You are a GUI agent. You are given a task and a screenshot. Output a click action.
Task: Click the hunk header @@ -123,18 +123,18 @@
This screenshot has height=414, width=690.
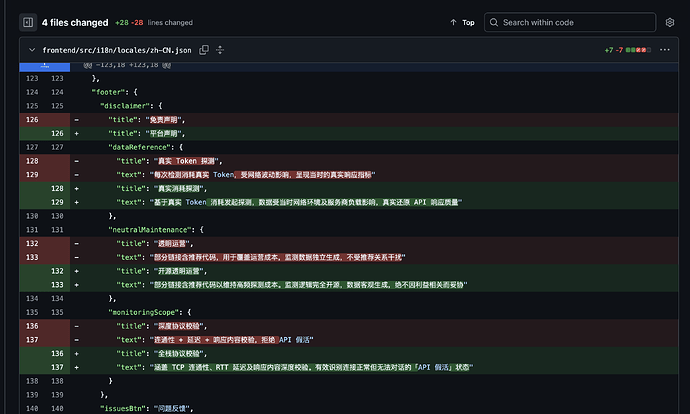pos(128,65)
